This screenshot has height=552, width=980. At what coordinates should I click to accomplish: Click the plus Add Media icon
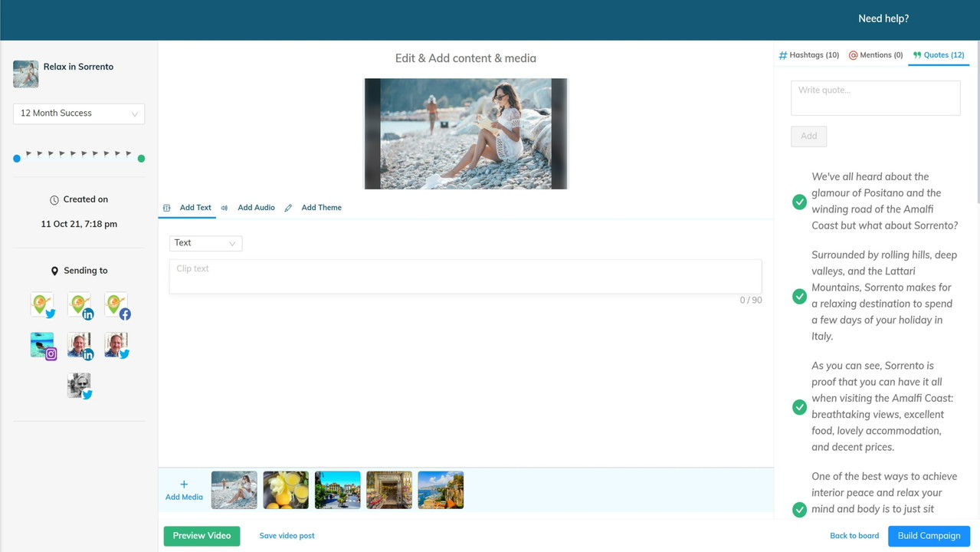(x=184, y=485)
